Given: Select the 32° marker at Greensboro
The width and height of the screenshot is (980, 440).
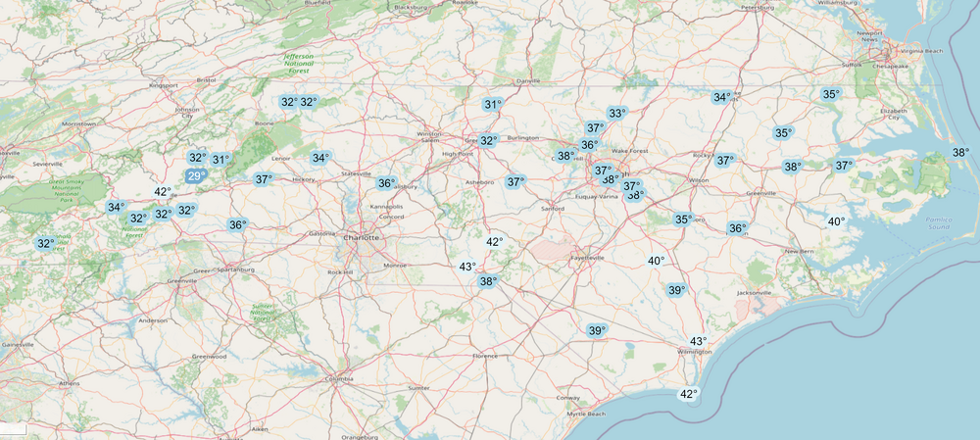Looking at the screenshot, I should coord(488,141).
